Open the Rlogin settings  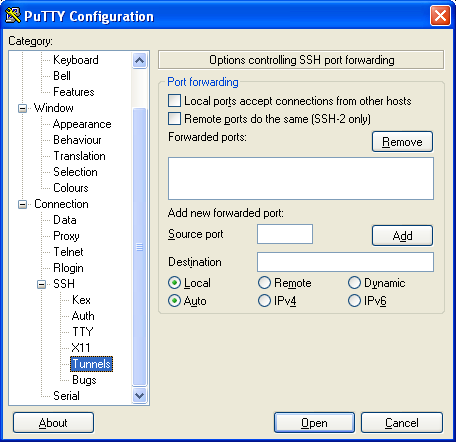pyautogui.click(x=68, y=268)
